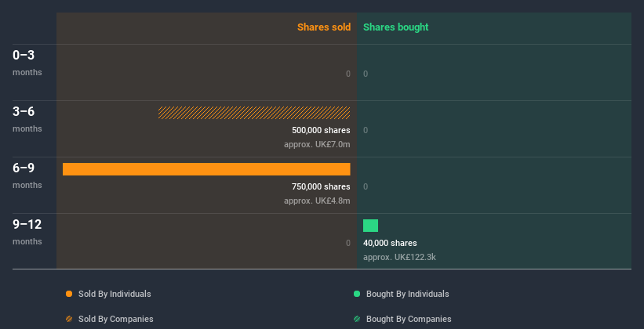
Task: Select the Bought By Companies legend label
Action: click(409, 319)
